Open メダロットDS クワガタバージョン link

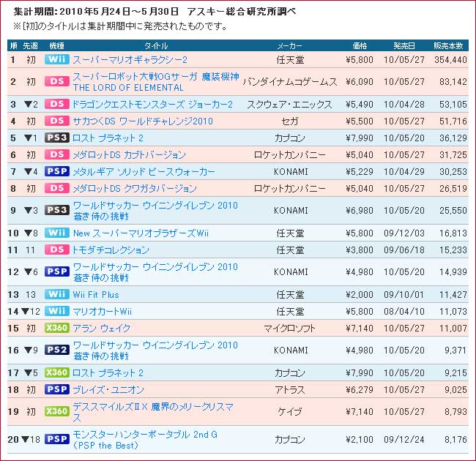135,188
